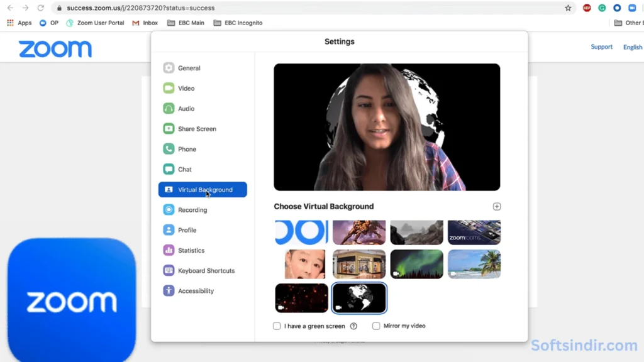Click the Chat bubble icon
Viewport: 644px width, 362px height.
pyautogui.click(x=169, y=169)
